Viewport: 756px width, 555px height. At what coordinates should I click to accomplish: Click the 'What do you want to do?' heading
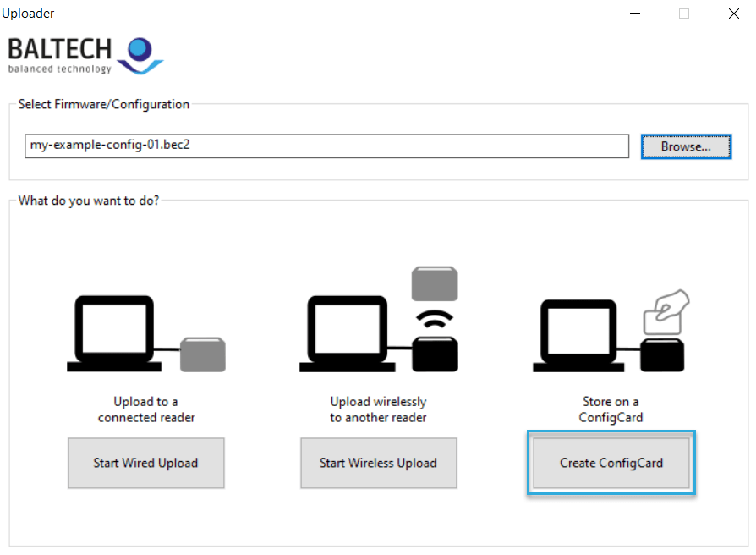pos(88,201)
